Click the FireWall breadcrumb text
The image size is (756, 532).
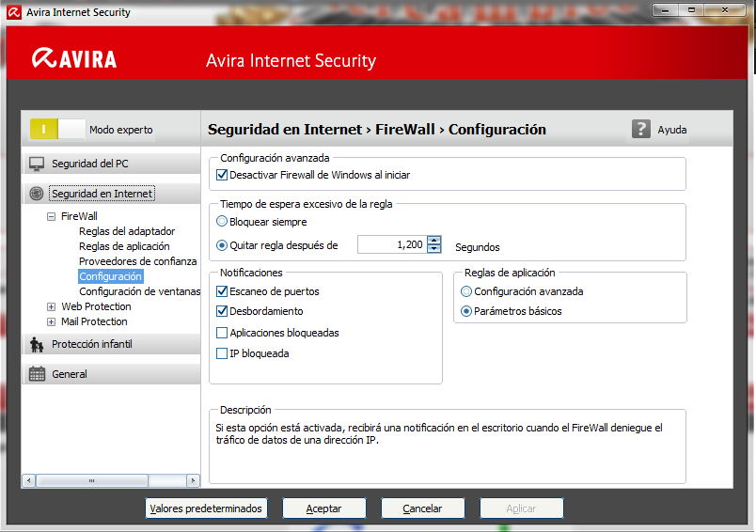[405, 129]
